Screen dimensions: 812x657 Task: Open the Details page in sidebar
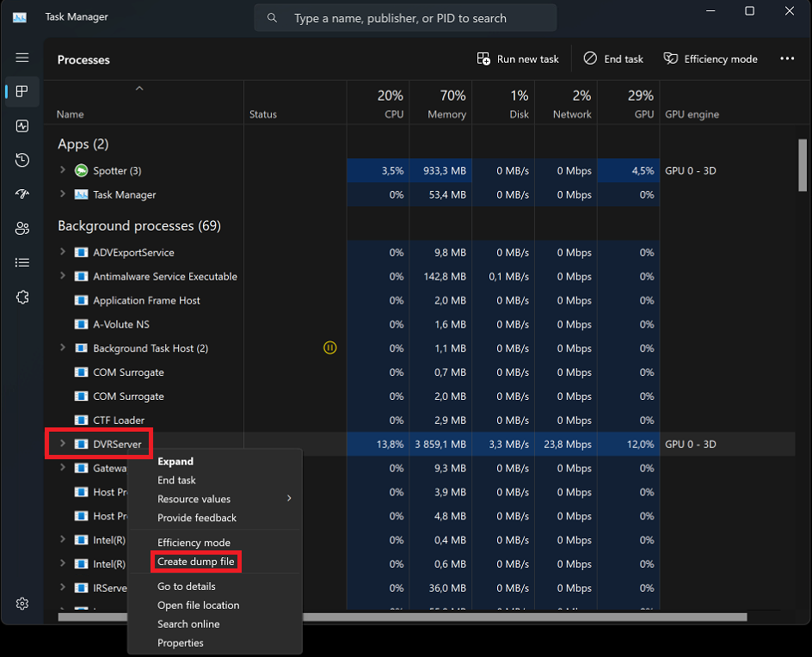[22, 263]
